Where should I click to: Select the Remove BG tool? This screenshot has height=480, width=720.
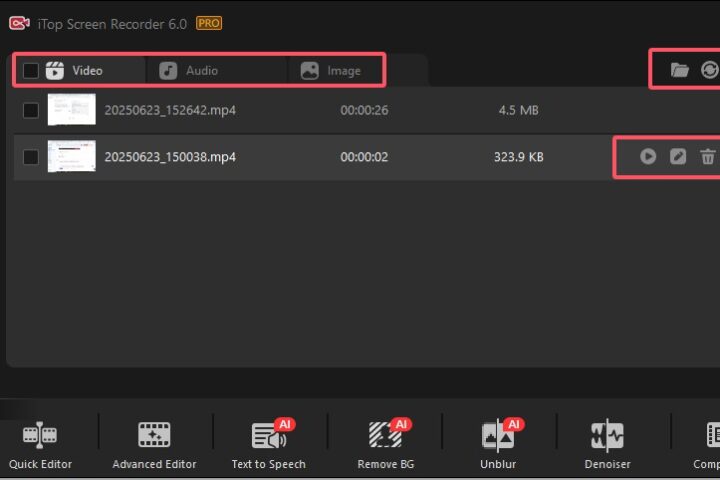(x=385, y=444)
